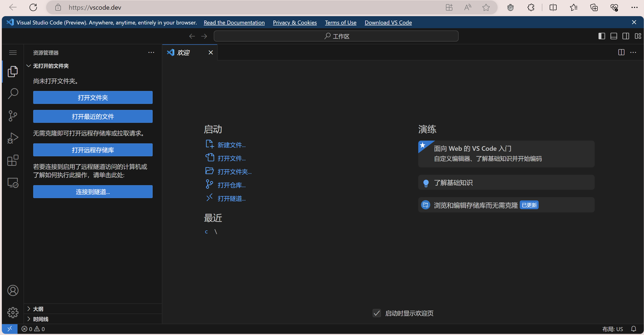Open the recent item c under 最近
644x335 pixels.
(x=206, y=232)
